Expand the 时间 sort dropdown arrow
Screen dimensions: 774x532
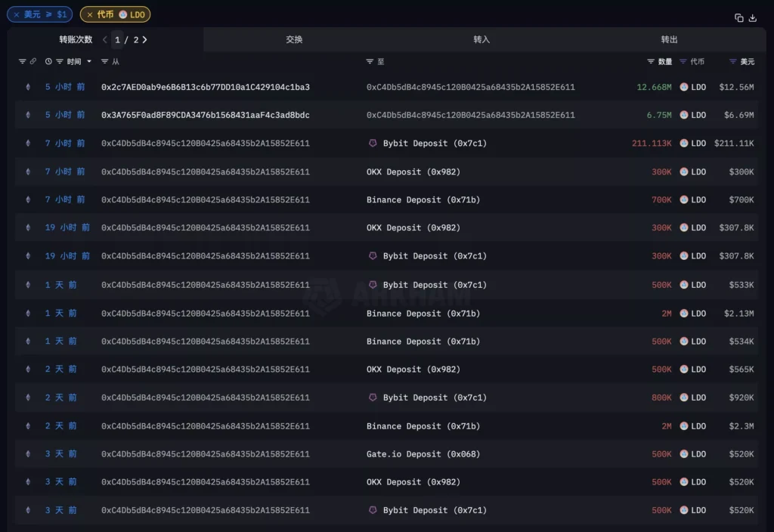tap(89, 61)
